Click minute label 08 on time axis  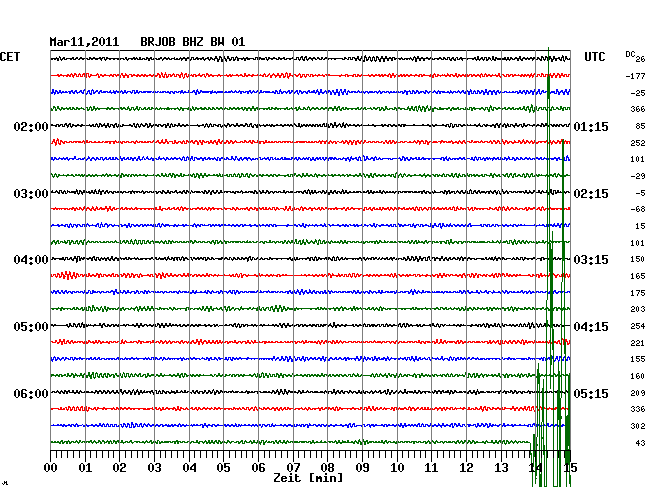(327, 468)
